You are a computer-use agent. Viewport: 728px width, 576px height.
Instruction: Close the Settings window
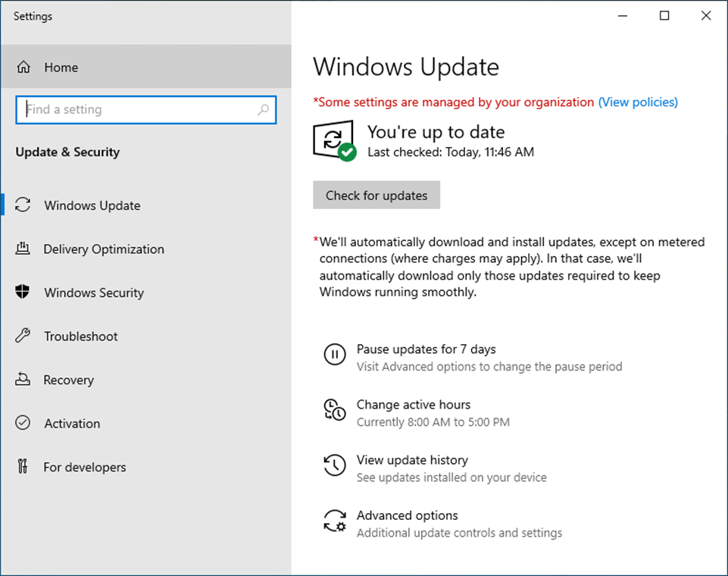pos(706,16)
